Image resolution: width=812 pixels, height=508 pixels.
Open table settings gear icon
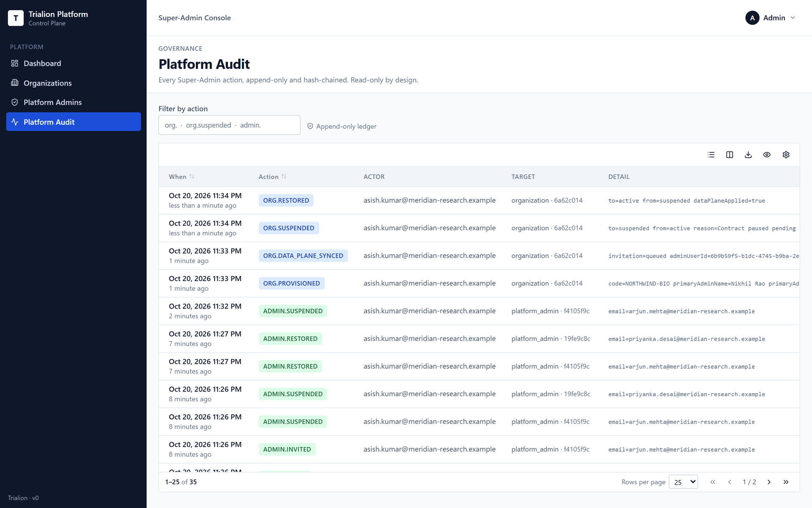786,155
